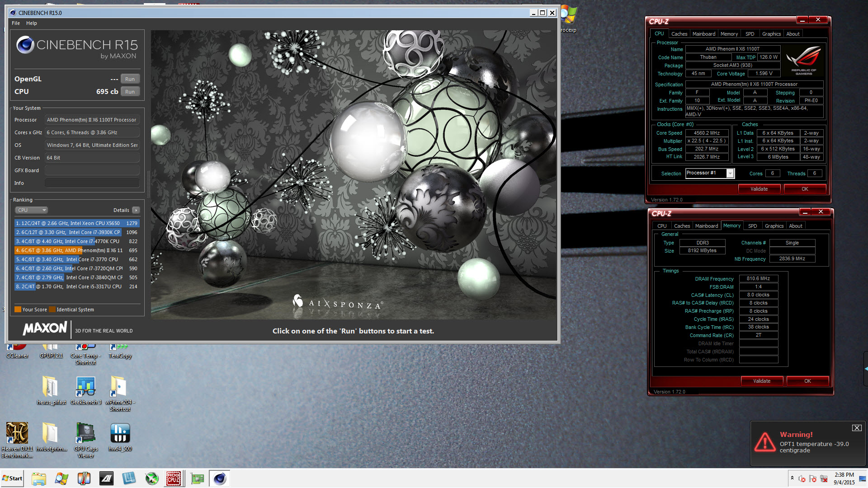Screen dimensions: 868x488
Task: Open ranking Details arrow button
Action: pyautogui.click(x=136, y=210)
